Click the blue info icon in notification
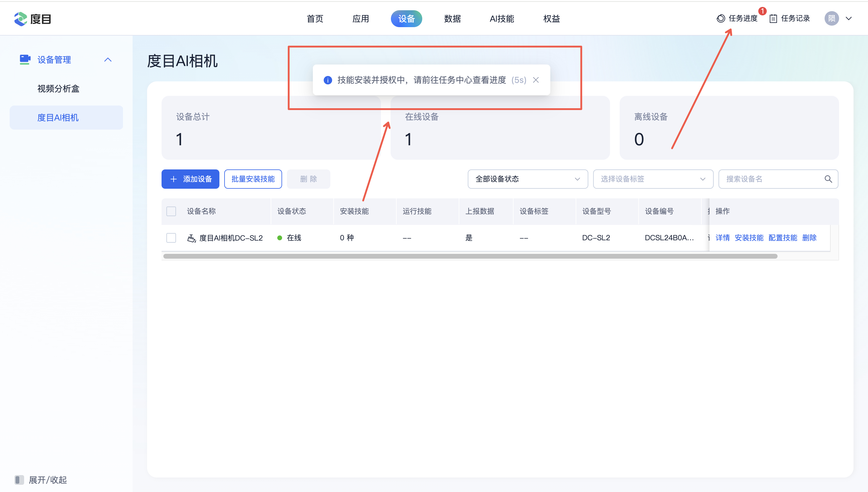 pyautogui.click(x=328, y=80)
